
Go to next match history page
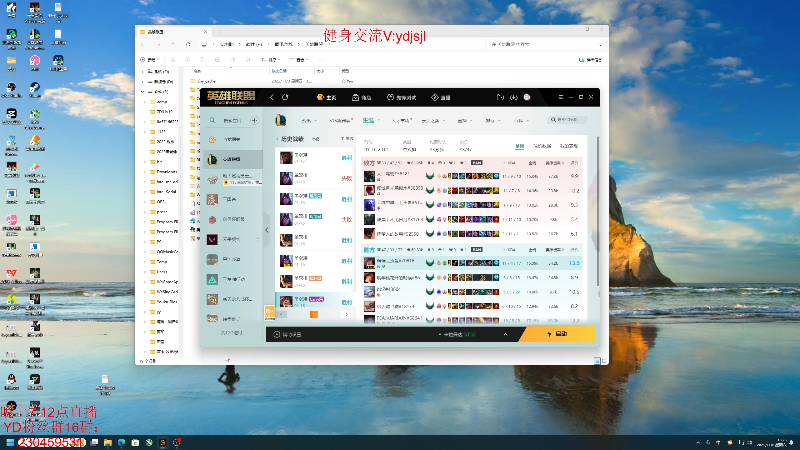click(346, 314)
